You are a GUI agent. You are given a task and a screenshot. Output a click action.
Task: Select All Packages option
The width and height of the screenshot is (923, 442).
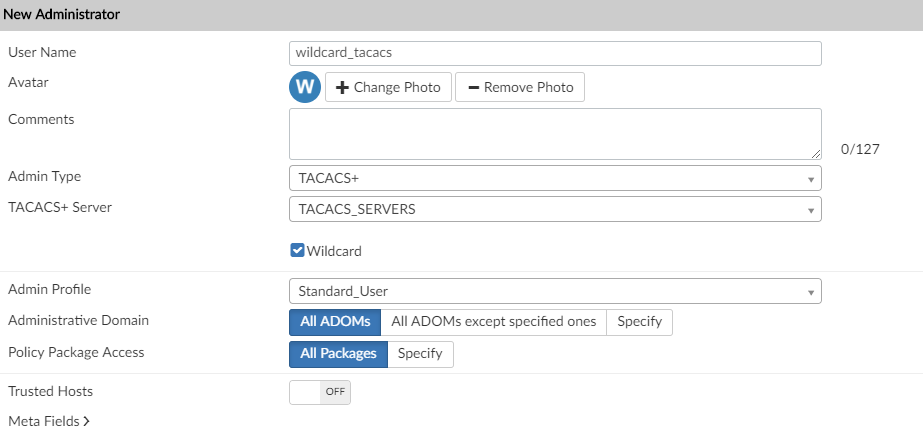pyautogui.click(x=338, y=354)
